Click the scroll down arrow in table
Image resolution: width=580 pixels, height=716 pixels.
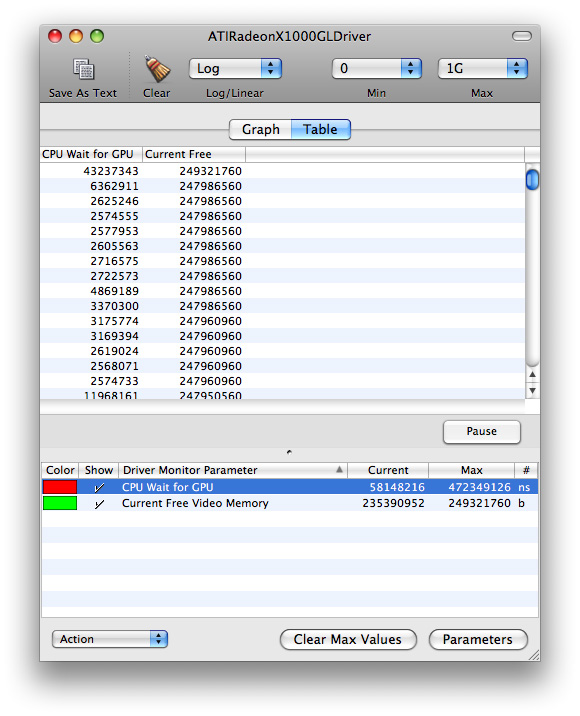[532, 390]
